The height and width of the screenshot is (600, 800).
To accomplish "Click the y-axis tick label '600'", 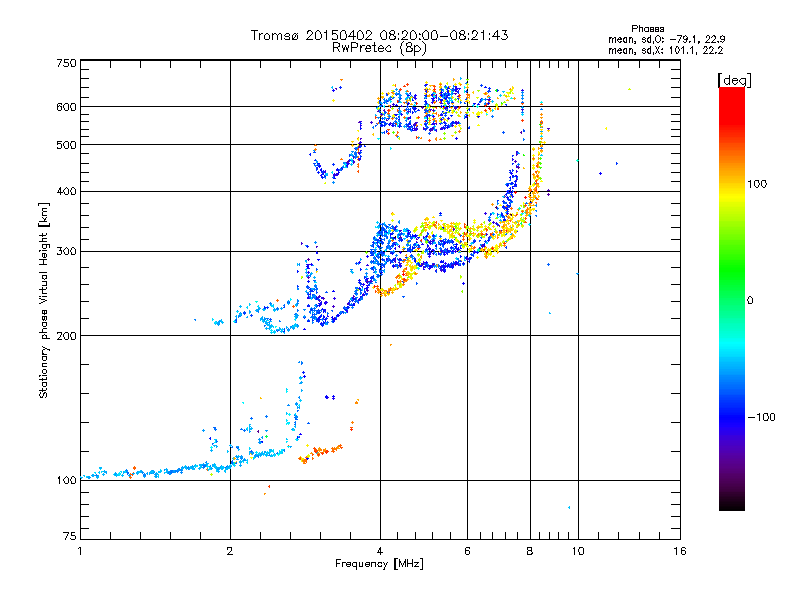I will point(66,107).
